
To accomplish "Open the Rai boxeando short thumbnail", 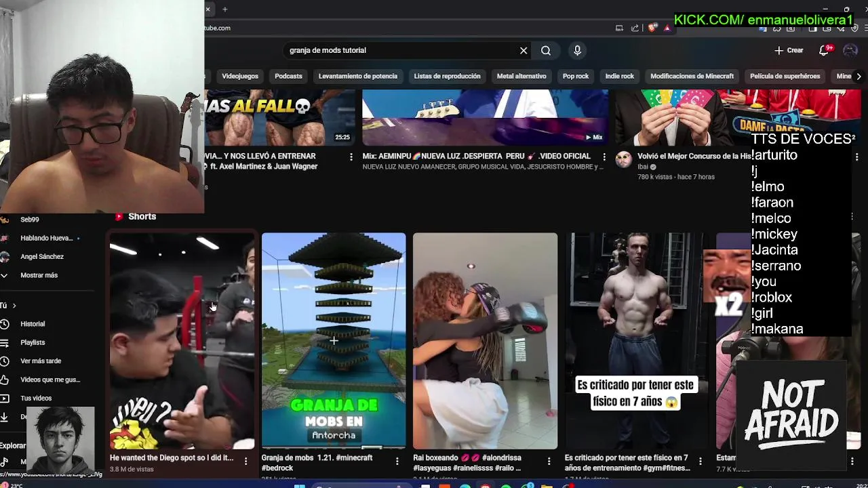I will (x=485, y=341).
